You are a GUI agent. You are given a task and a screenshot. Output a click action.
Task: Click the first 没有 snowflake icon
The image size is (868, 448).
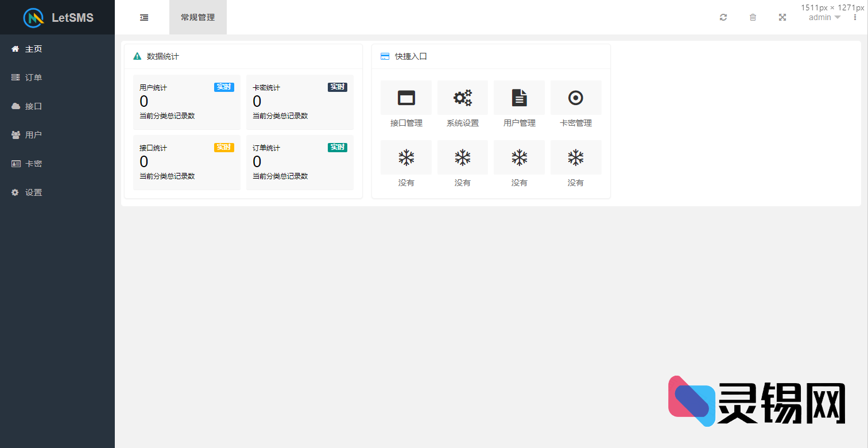[406, 158]
